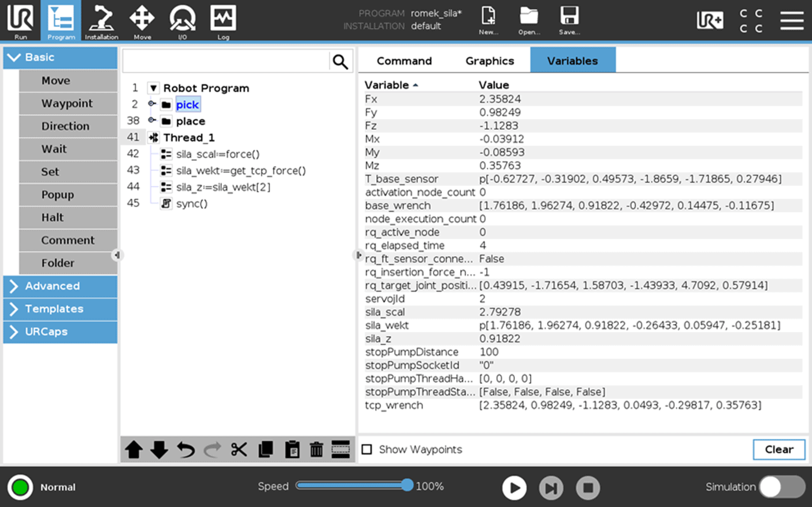Viewport: 812px width, 507px height.
Task: Insert a Comment node
Action: point(68,240)
